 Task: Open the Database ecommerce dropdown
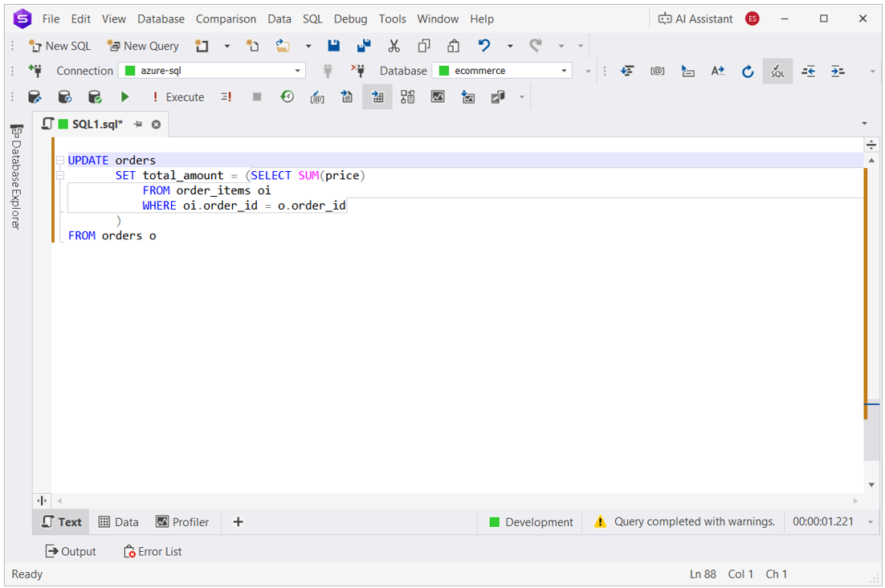click(502, 71)
